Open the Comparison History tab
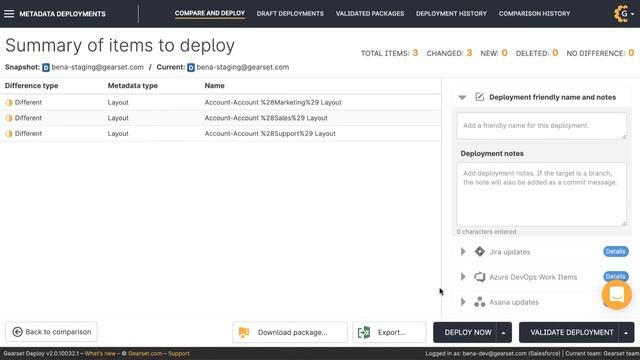 click(x=534, y=13)
